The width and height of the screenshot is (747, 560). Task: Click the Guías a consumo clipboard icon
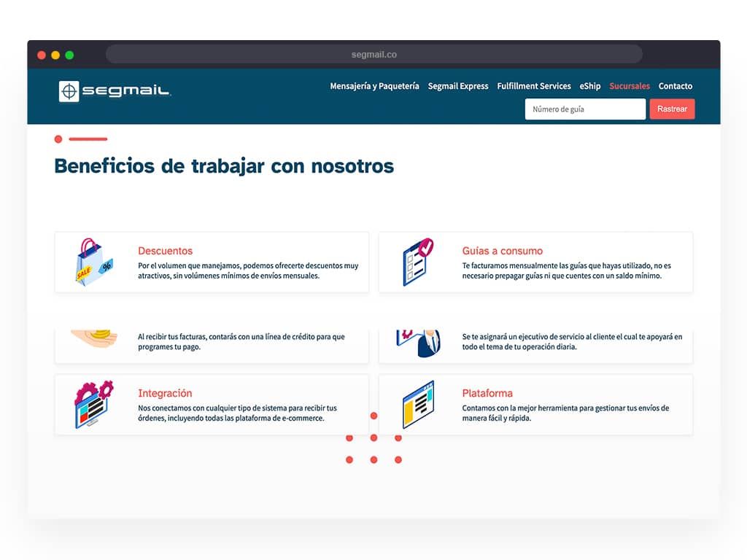[x=418, y=262]
